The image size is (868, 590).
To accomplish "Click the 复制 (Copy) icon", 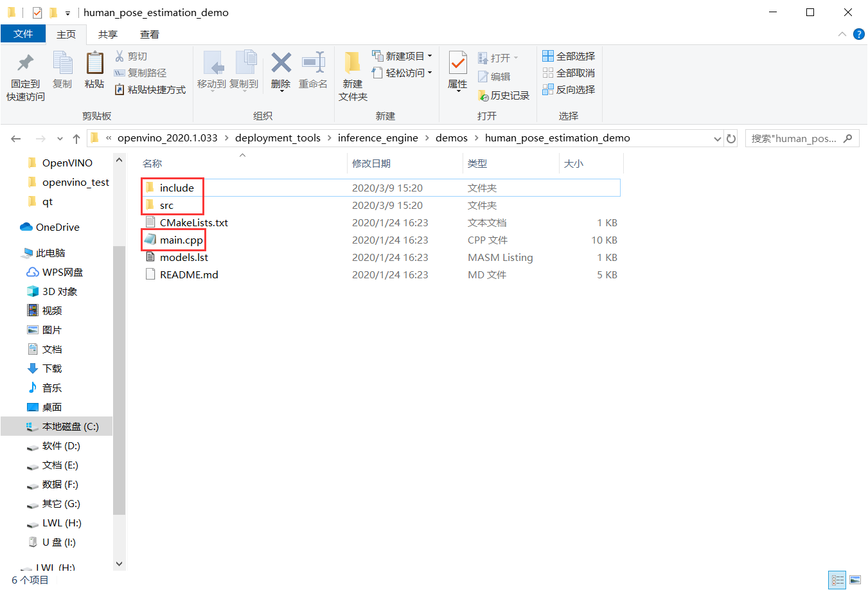I will (x=62, y=67).
